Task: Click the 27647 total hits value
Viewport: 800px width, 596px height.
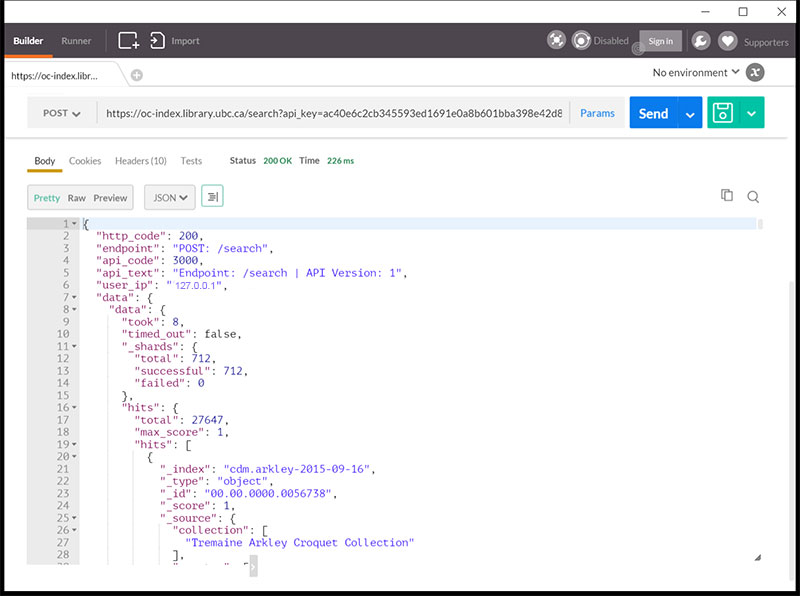Action: [x=207, y=419]
